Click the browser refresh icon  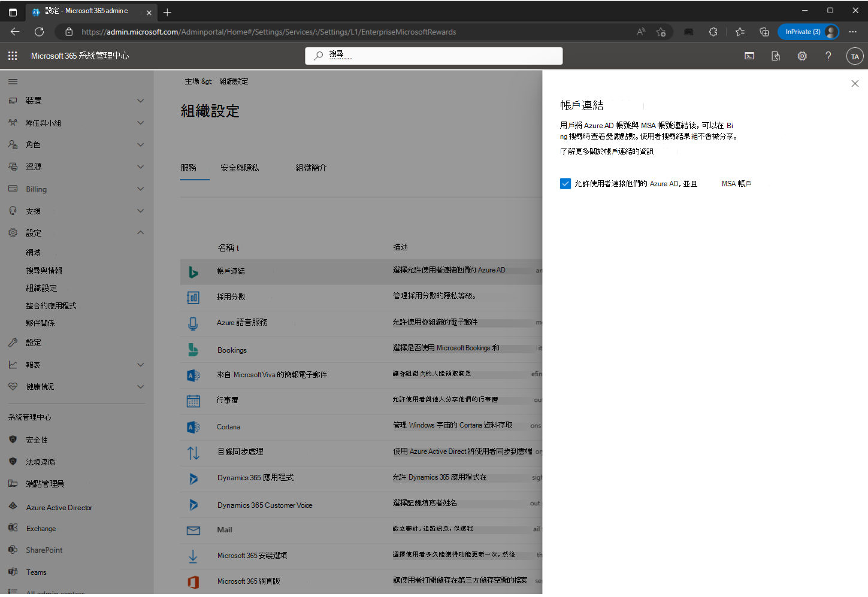point(40,32)
